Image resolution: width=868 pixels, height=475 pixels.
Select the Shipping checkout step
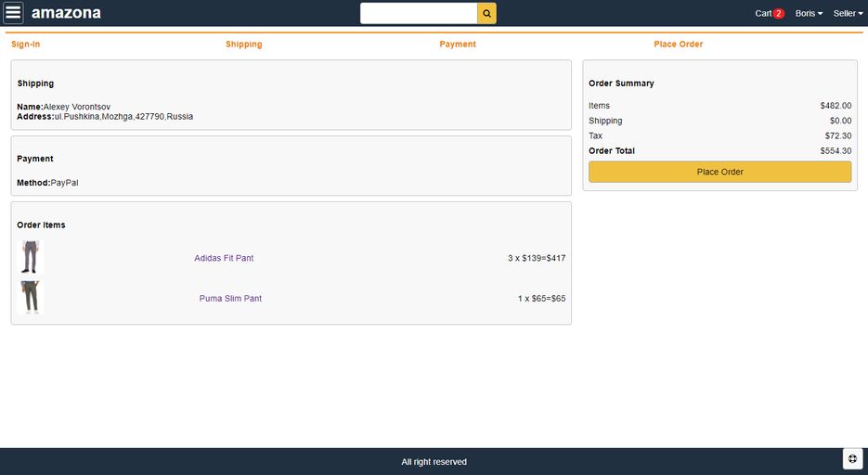[x=243, y=45]
